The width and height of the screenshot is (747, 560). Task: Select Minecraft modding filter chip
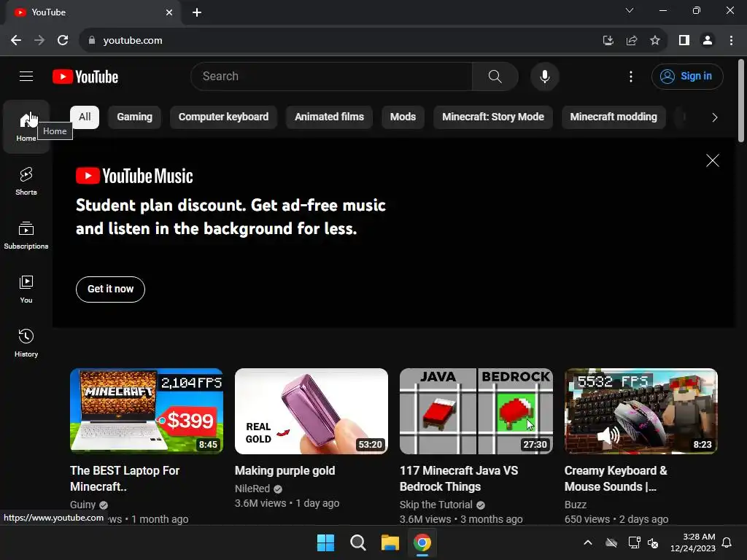(614, 117)
